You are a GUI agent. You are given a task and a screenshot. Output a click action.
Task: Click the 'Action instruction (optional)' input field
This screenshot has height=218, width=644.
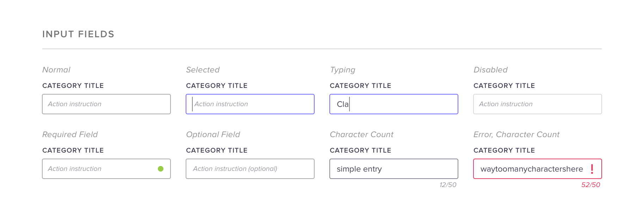[250, 169]
